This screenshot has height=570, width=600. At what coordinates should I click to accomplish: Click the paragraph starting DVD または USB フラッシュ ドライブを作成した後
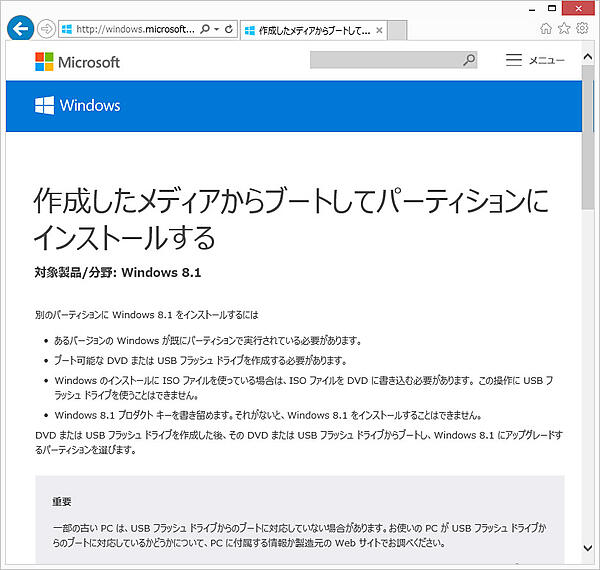pyautogui.click(x=299, y=443)
